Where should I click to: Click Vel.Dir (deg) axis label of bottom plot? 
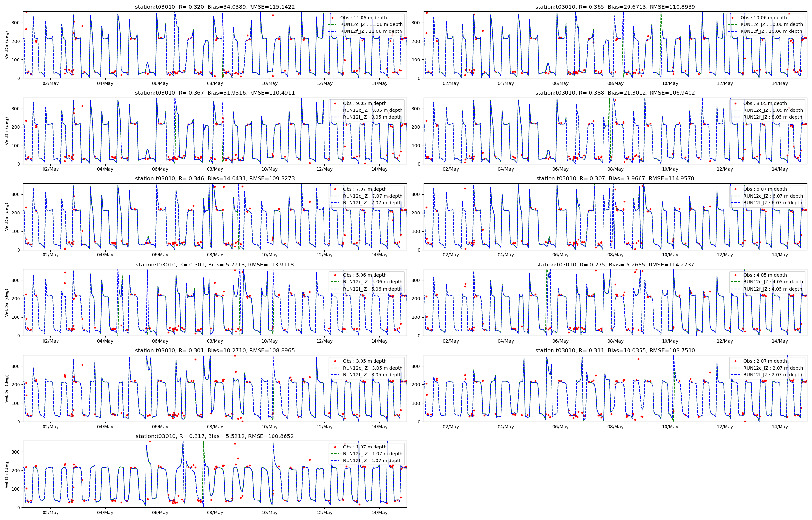pyautogui.click(x=7, y=474)
